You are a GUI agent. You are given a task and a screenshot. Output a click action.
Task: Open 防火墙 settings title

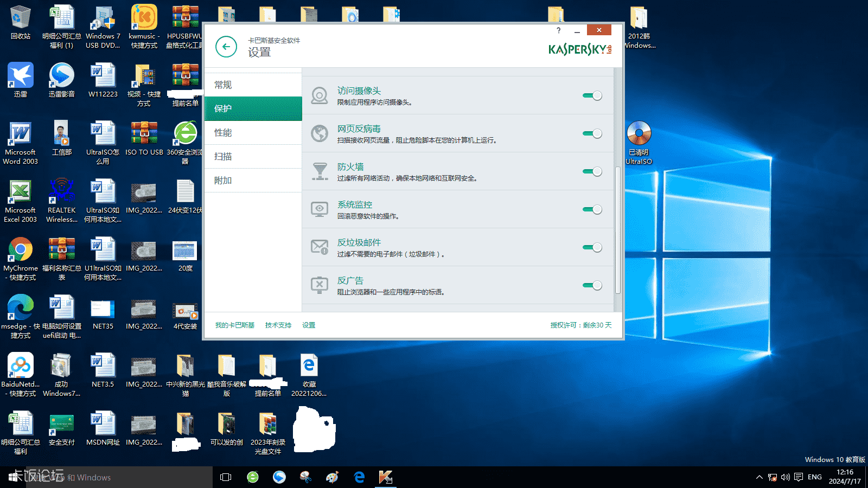350,166
